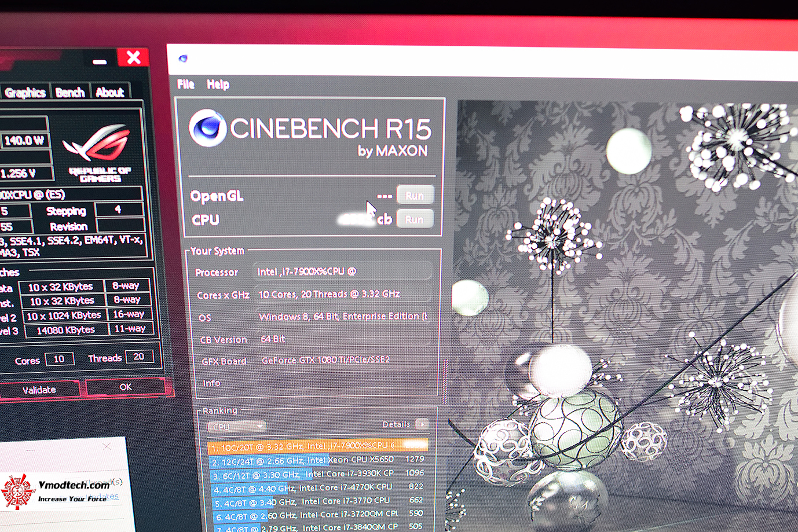Select ranking row 2, Intel Xeon CPU X5650
The image size is (798, 532).
(x=317, y=460)
